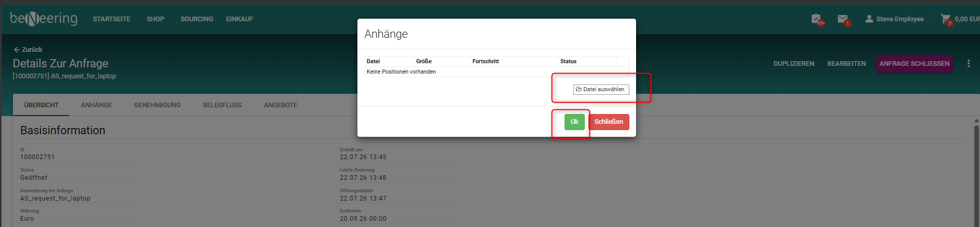Viewport: 980px width, 227px height.
Task: Switch to the GENEHMIGUNG tab
Action: [157, 105]
